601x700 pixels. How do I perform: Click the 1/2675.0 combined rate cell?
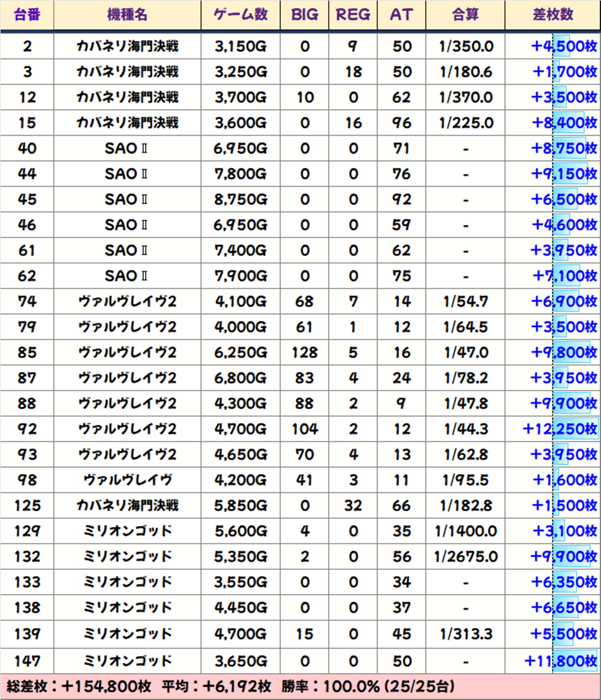(x=466, y=557)
